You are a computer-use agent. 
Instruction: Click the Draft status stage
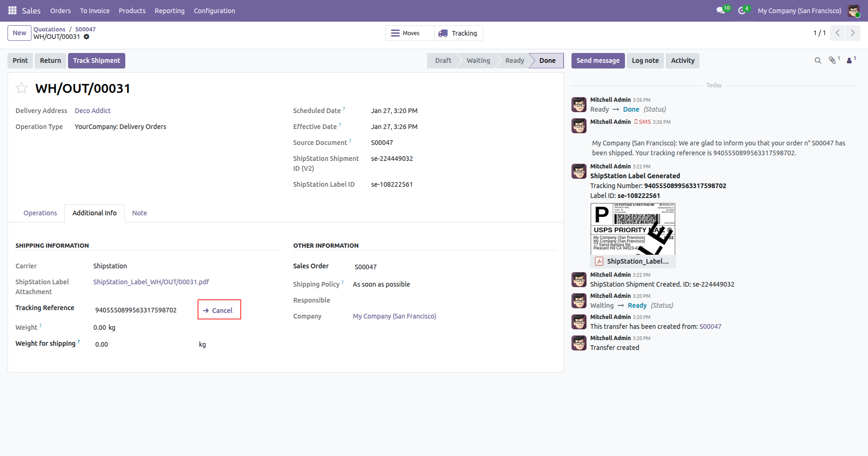tap(443, 61)
